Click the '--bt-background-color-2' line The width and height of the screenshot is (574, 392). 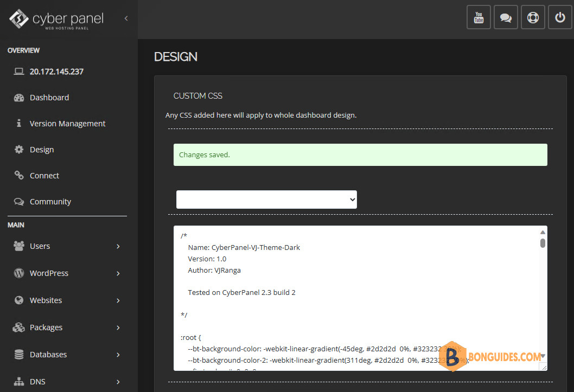click(x=328, y=360)
